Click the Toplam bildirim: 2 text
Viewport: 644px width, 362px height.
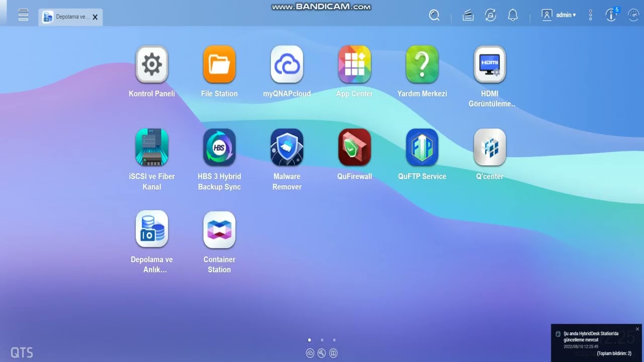[x=614, y=353]
